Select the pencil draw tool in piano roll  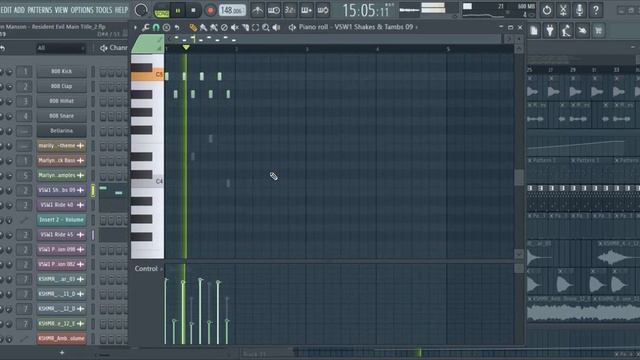click(193, 27)
